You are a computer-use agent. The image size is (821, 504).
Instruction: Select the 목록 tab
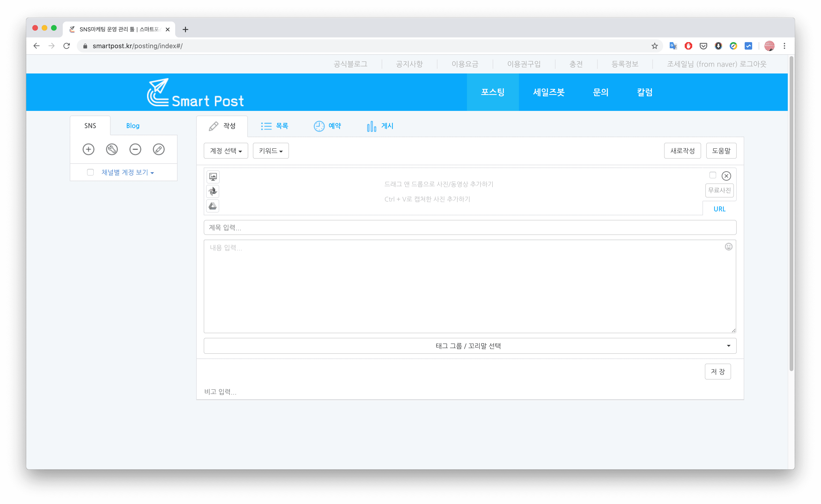[274, 126]
